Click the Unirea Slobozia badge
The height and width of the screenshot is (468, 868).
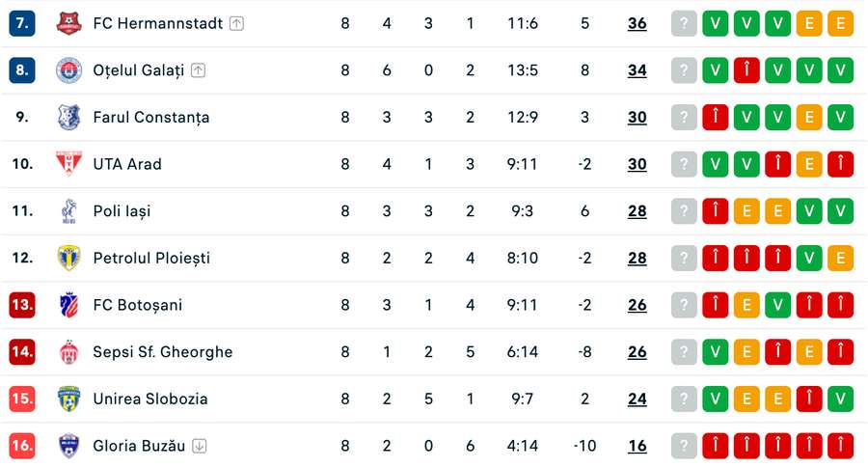[68, 399]
